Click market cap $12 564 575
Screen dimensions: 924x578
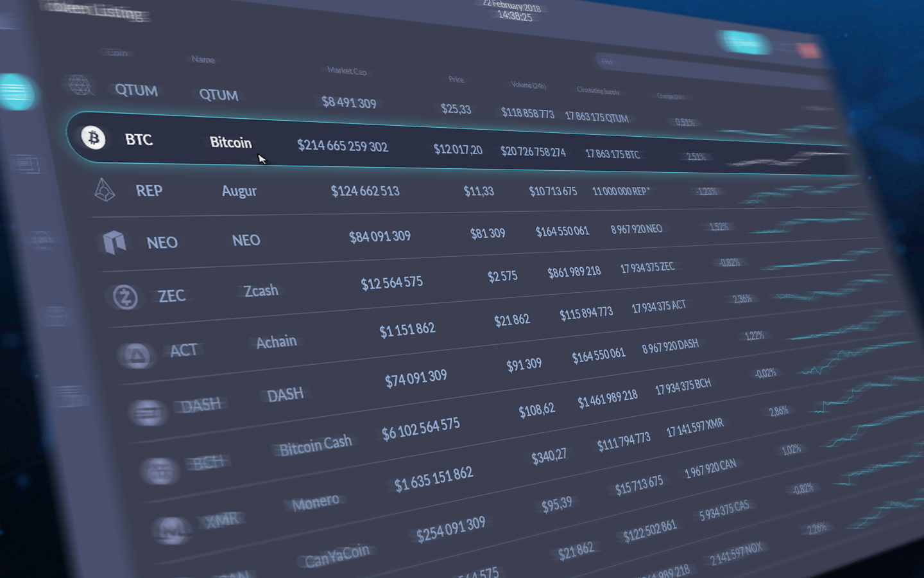coord(391,283)
